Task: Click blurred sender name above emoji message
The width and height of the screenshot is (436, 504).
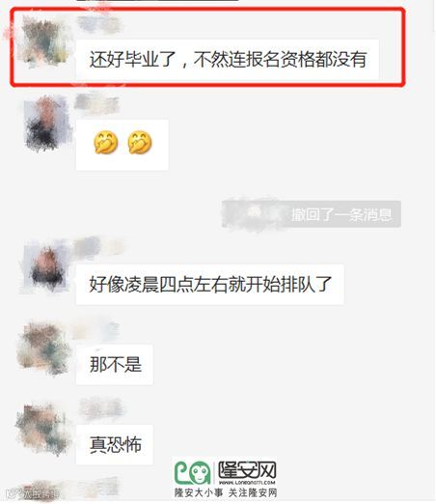Action: click(97, 103)
